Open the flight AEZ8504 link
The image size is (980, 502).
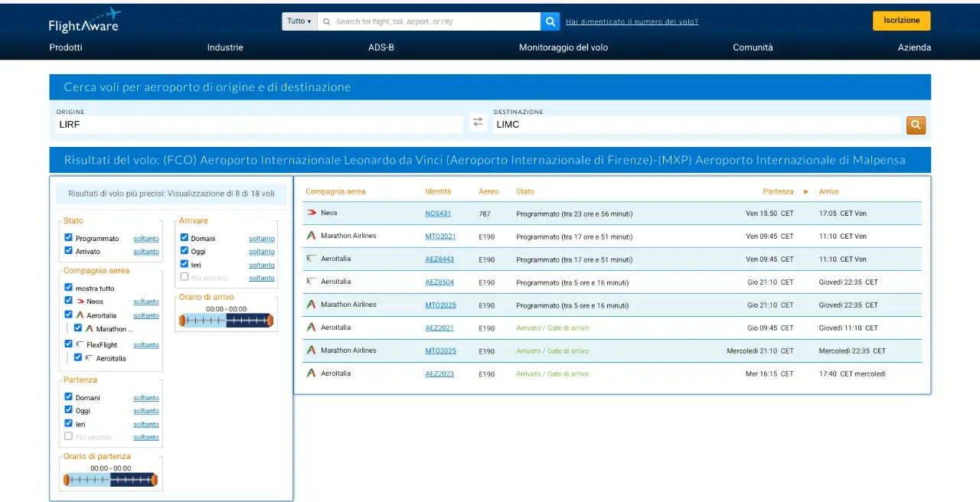(x=439, y=282)
